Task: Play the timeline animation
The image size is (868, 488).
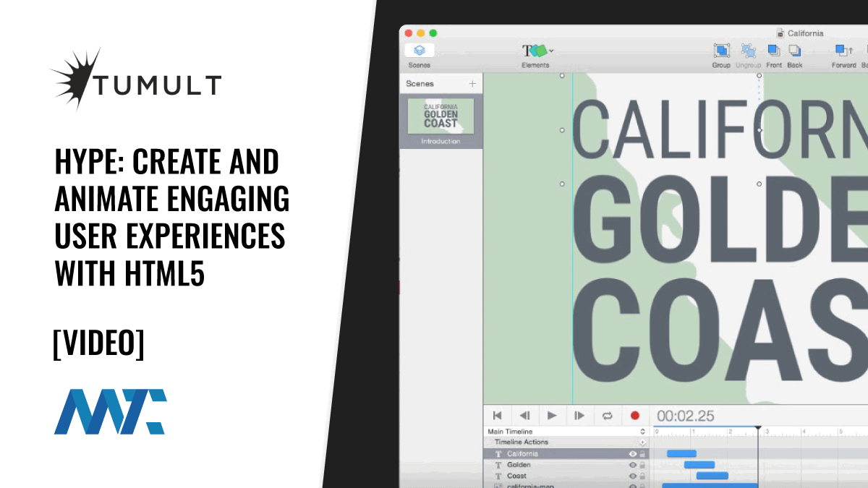Action: (x=552, y=415)
